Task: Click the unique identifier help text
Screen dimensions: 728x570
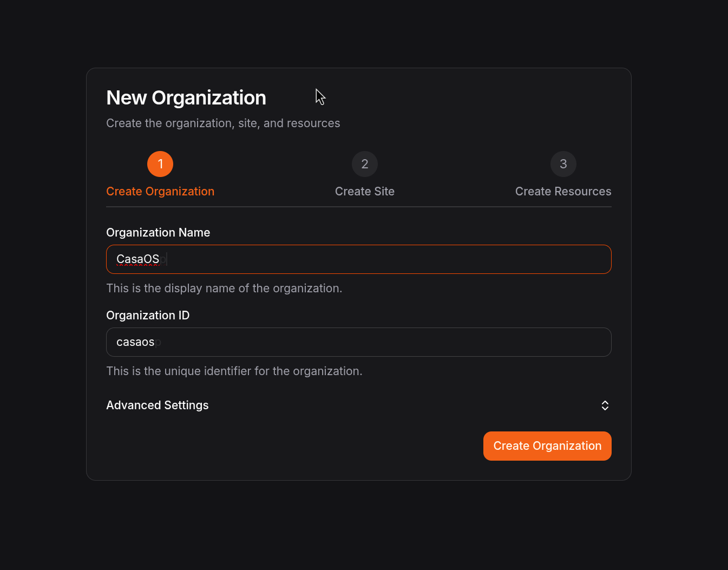Action: click(234, 371)
